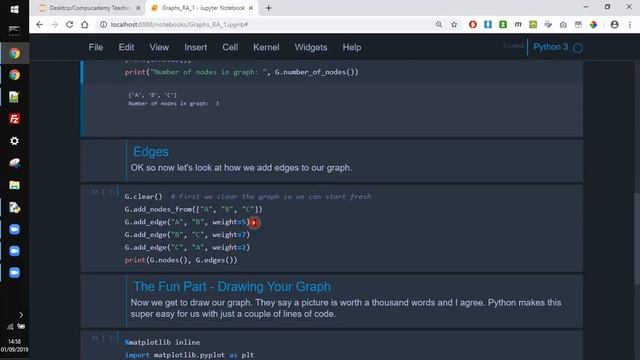Viewport: 640px width, 360px height.
Task: Open the Widgets menu
Action: [x=311, y=47]
